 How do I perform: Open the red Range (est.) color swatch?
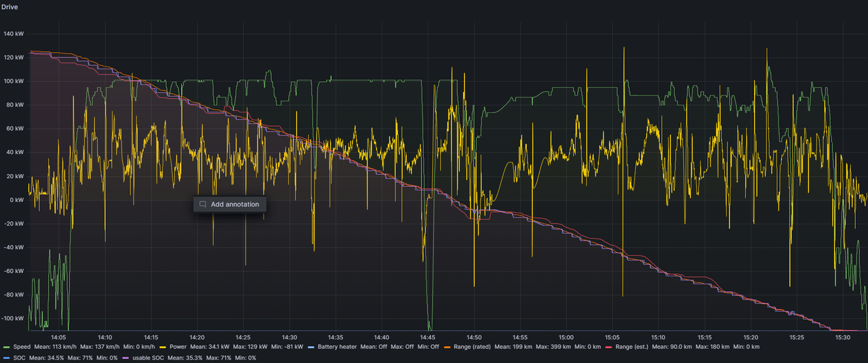[608, 347]
